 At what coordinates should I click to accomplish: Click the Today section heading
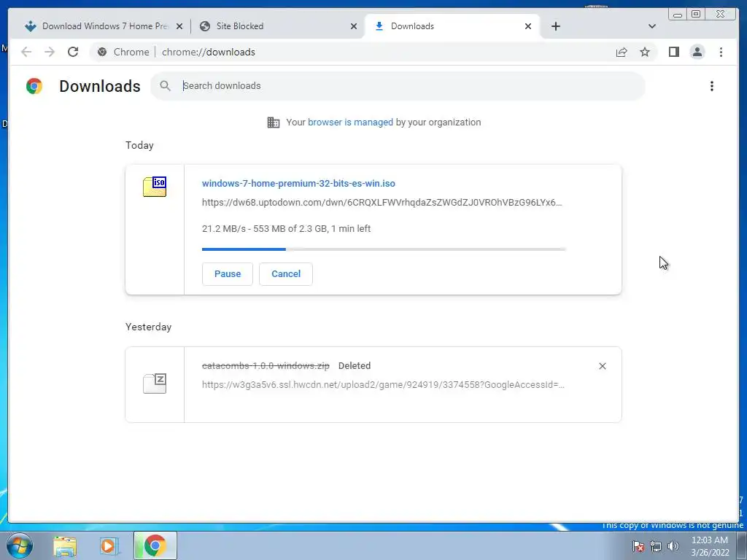139,145
